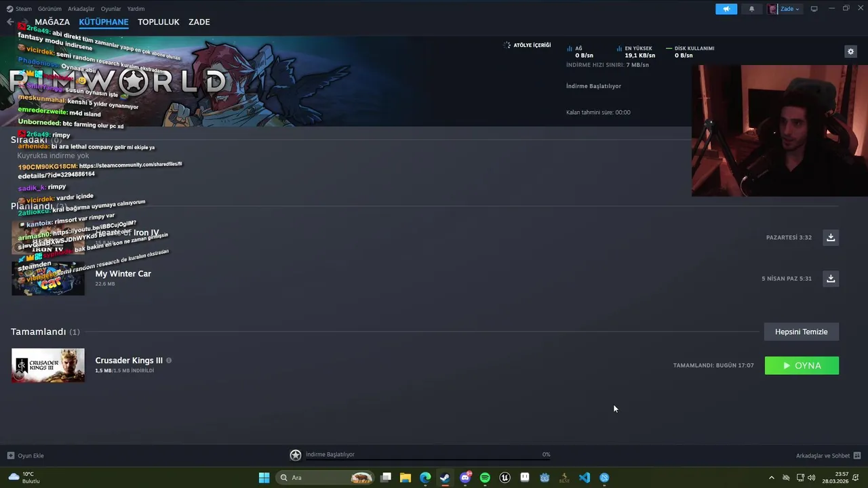
Task: Open Visual Studio Code from the taskbar
Action: 585,478
